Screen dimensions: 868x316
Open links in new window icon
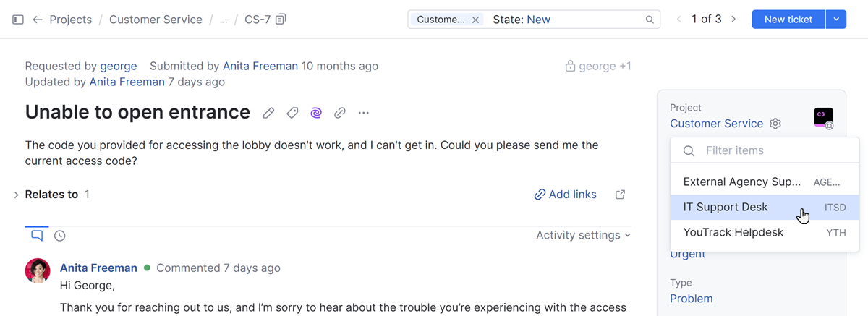coord(620,195)
